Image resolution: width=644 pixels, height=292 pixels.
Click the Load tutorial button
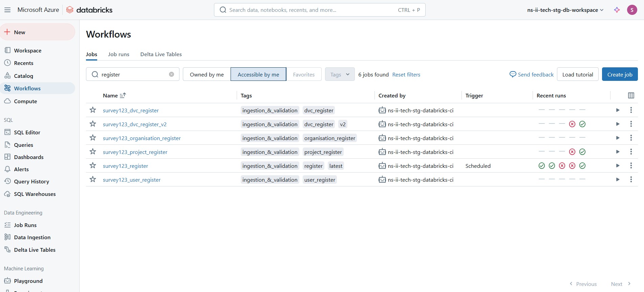[x=578, y=74]
